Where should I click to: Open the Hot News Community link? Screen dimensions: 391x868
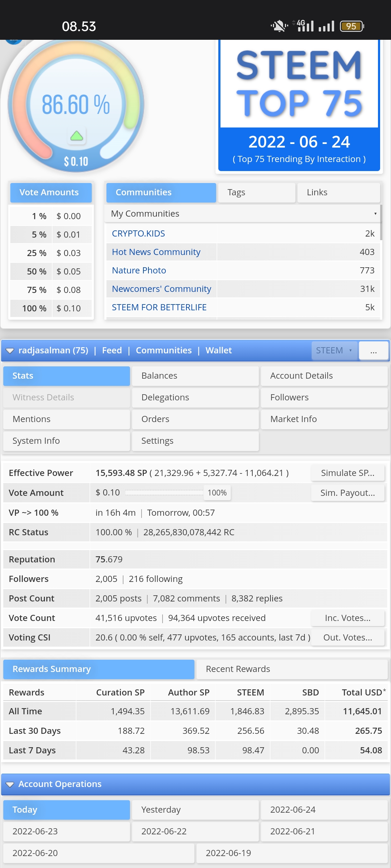pos(156,252)
